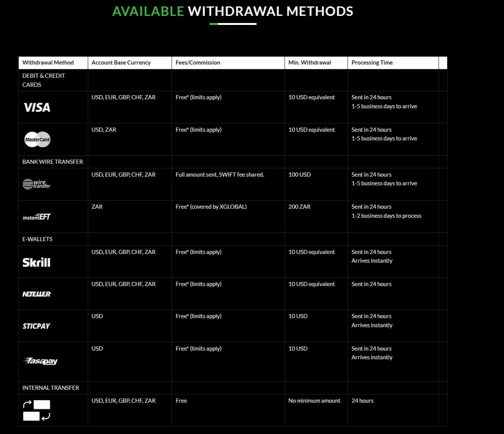Click the '100 USD' minimum withdrawal cell
Screen dimensions: 504x434
[x=299, y=174]
